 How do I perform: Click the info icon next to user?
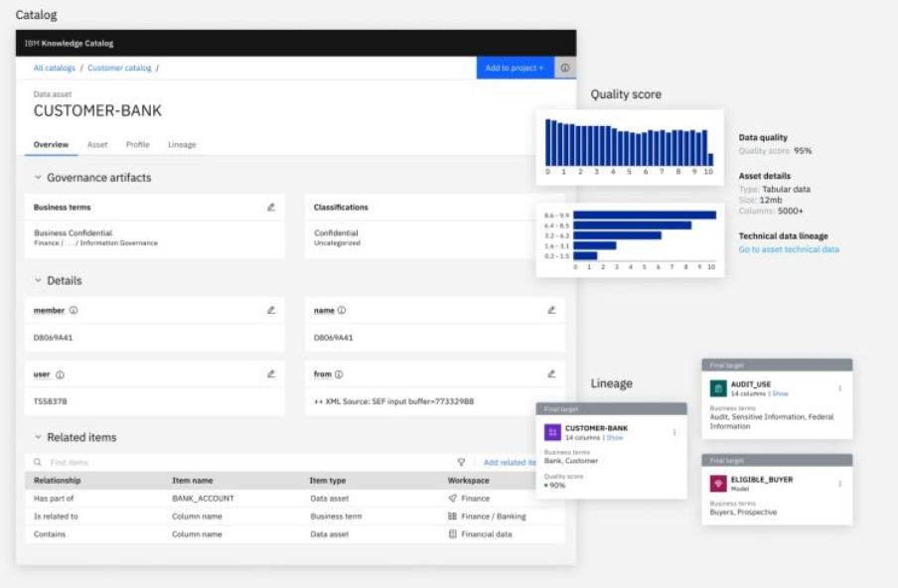coord(60,374)
